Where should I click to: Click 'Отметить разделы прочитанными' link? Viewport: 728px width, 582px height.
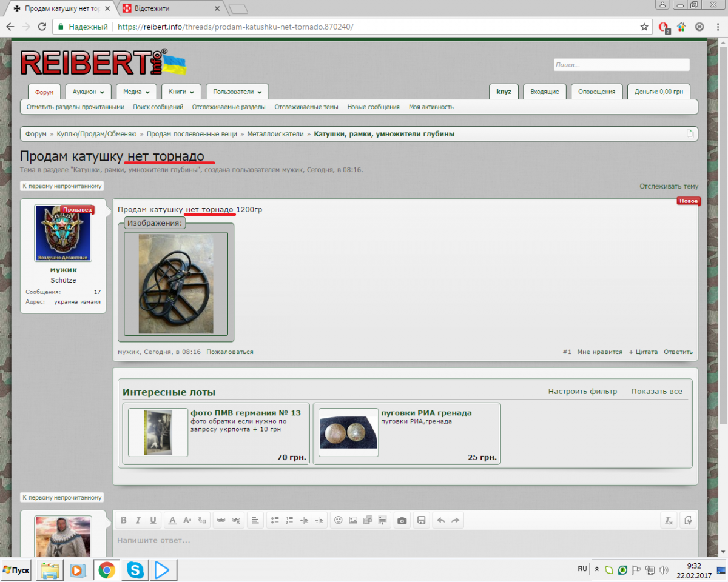pyautogui.click(x=75, y=107)
